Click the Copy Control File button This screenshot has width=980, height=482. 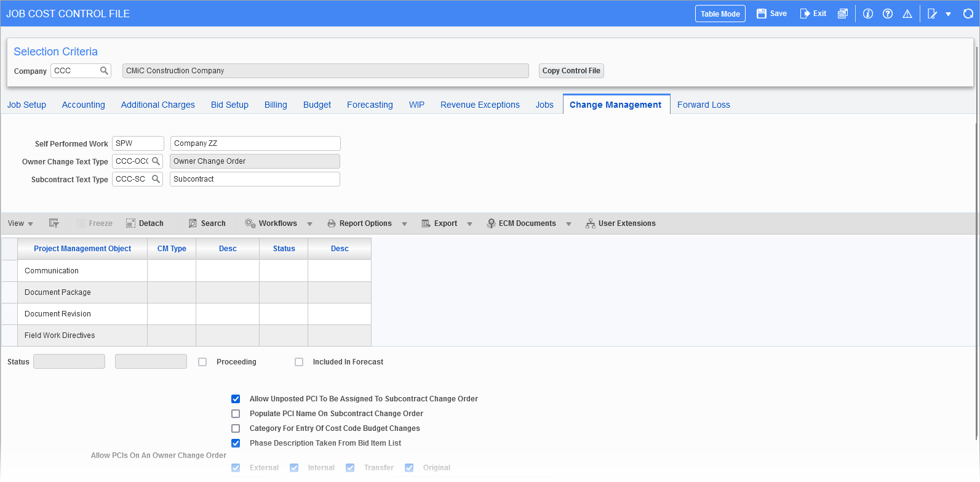pos(572,71)
